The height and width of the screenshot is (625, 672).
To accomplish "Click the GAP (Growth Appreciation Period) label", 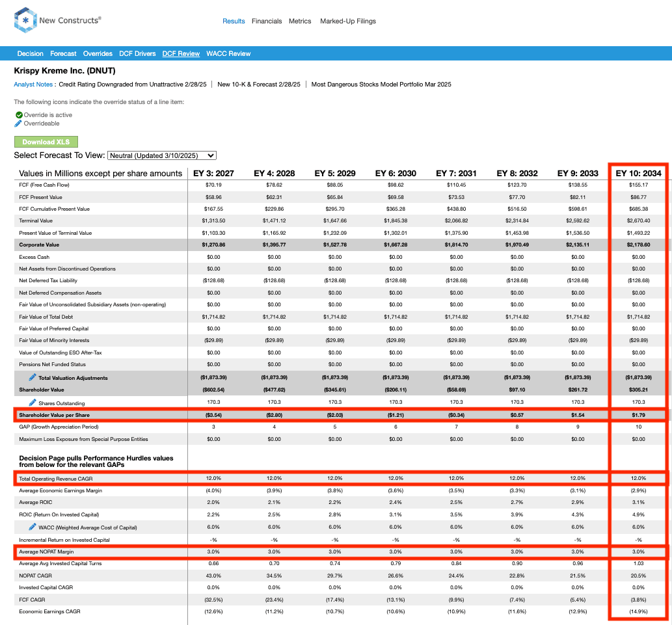I will click(59, 427).
